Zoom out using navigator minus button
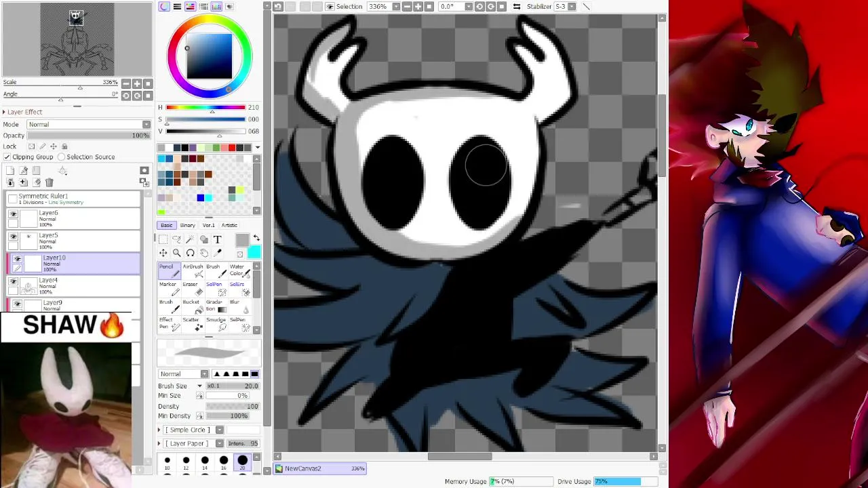Screen dimensions: 868x488 coord(126,84)
